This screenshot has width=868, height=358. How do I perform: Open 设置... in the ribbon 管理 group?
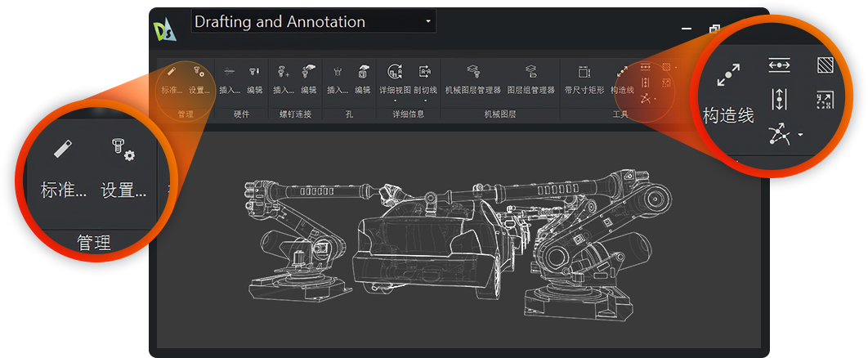point(199,81)
